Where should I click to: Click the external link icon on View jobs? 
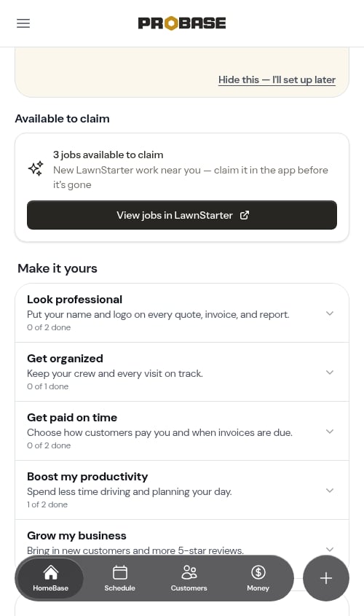click(245, 215)
